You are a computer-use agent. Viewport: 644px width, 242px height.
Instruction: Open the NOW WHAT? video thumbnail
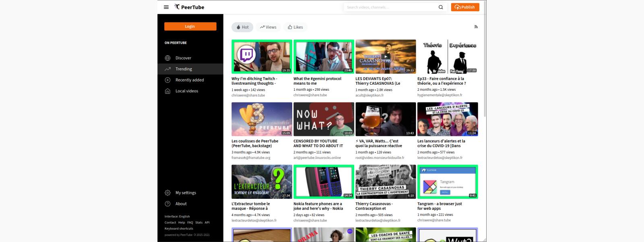point(324,119)
